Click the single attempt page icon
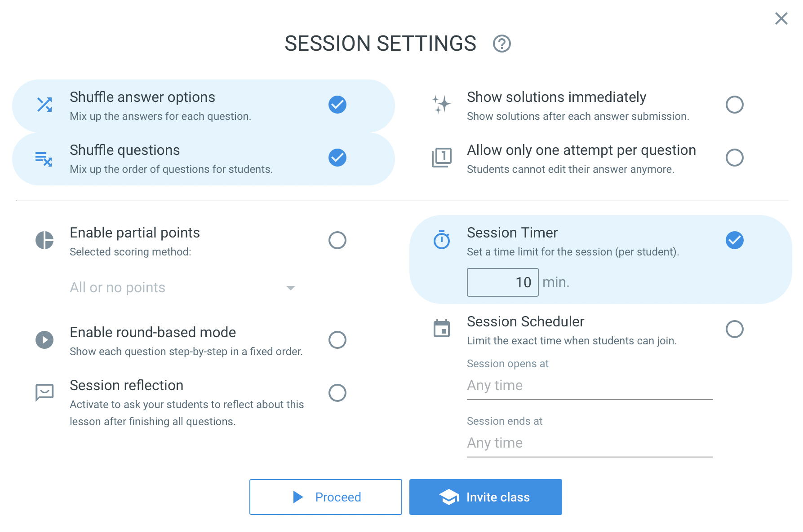 pyautogui.click(x=441, y=158)
